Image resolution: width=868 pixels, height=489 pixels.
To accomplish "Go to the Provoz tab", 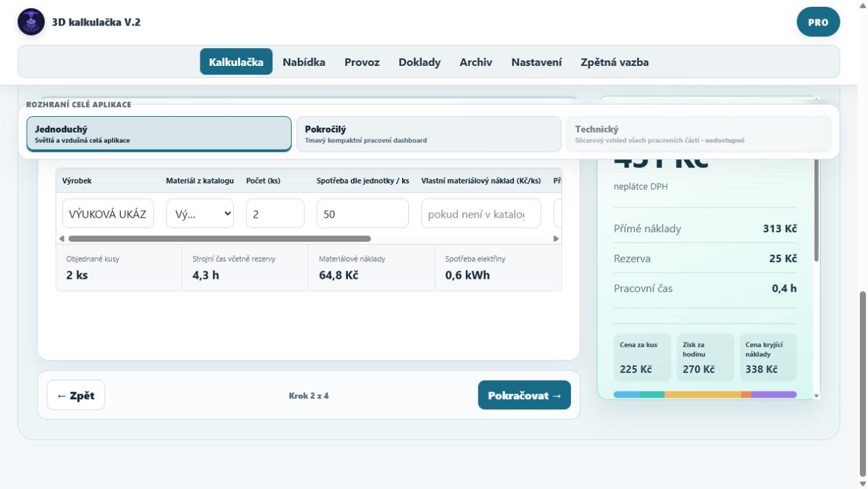I will [x=362, y=62].
